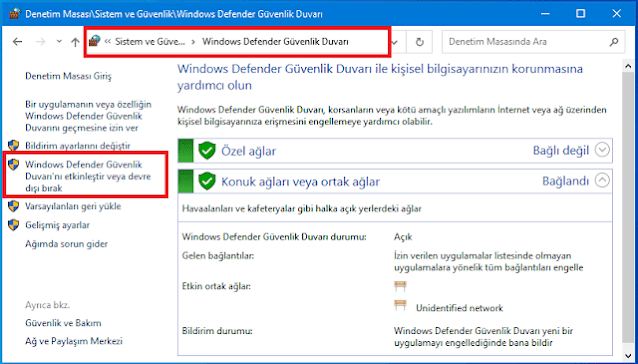This screenshot has height=364, width=638.
Task: Click the bench icon next to 'Unidentified network'
Action: (400, 306)
